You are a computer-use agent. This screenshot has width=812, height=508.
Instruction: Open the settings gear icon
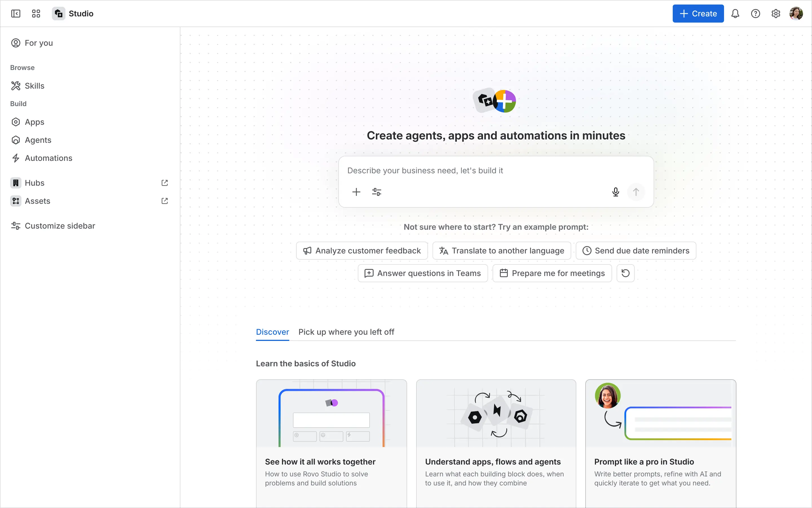tap(776, 14)
